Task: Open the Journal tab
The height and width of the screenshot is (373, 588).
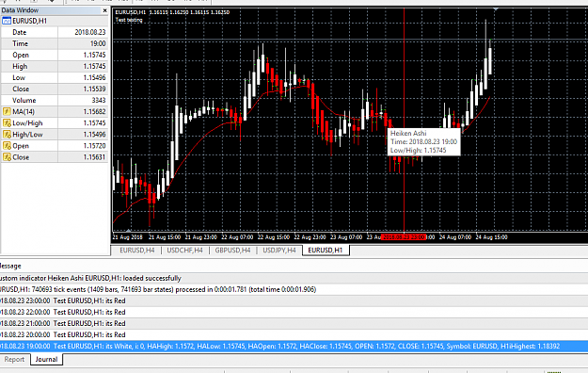Action: [x=46, y=360]
